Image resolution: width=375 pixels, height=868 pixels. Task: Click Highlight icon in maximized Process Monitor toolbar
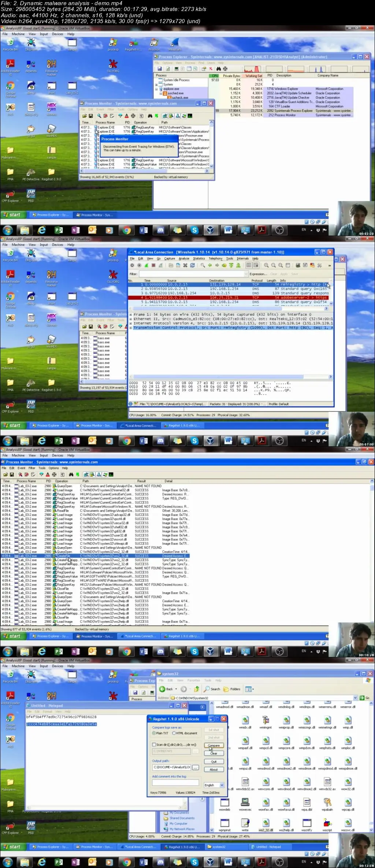tap(48, 474)
